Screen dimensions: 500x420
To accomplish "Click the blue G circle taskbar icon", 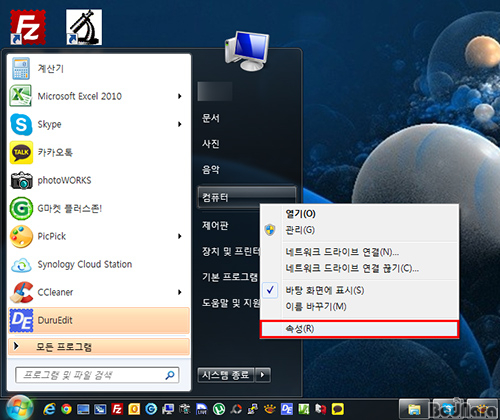I will pyautogui.click(x=151, y=409).
